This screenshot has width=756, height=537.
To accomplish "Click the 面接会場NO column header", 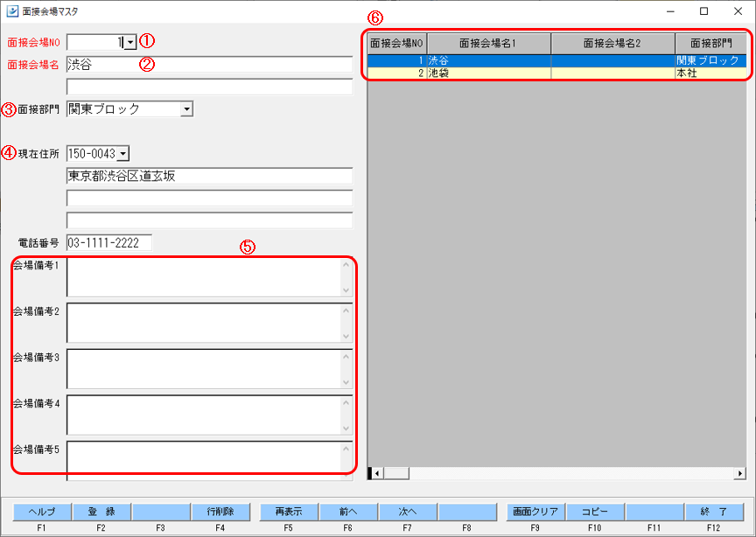I will 396,44.
